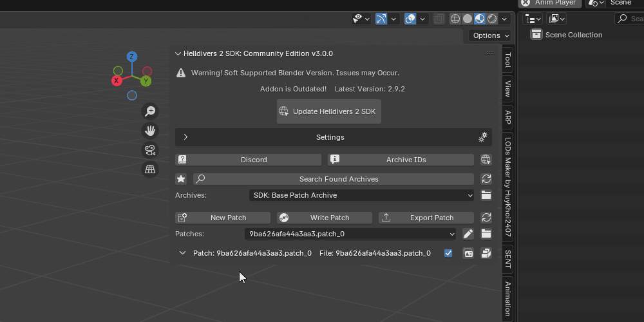The image size is (644, 322).
Task: Toggle camera view in the viewport
Action: coord(150,150)
